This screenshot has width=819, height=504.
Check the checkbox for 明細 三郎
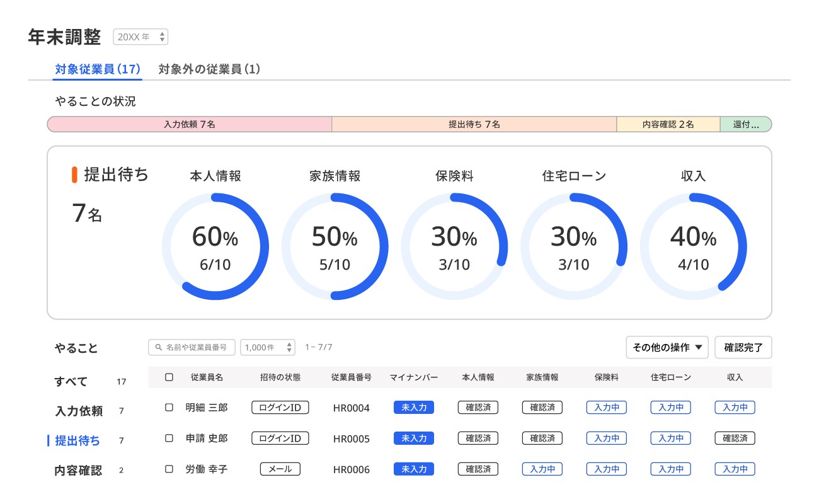pos(169,408)
